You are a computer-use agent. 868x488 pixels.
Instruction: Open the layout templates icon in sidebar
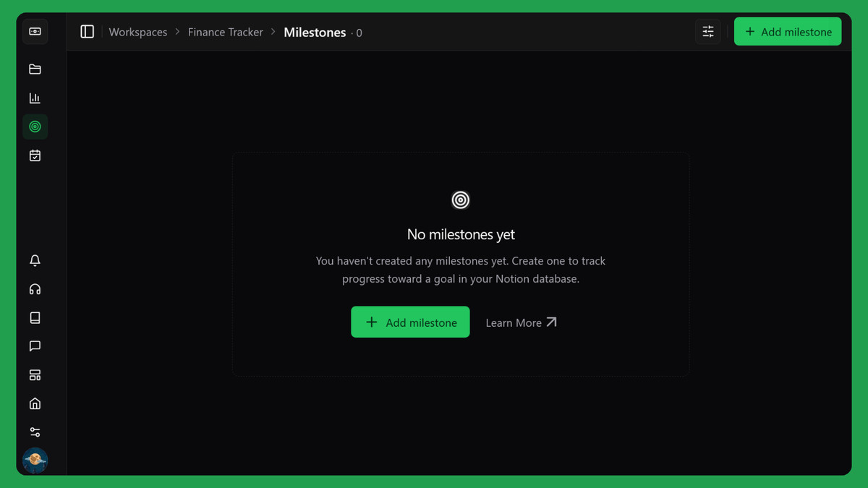point(35,374)
